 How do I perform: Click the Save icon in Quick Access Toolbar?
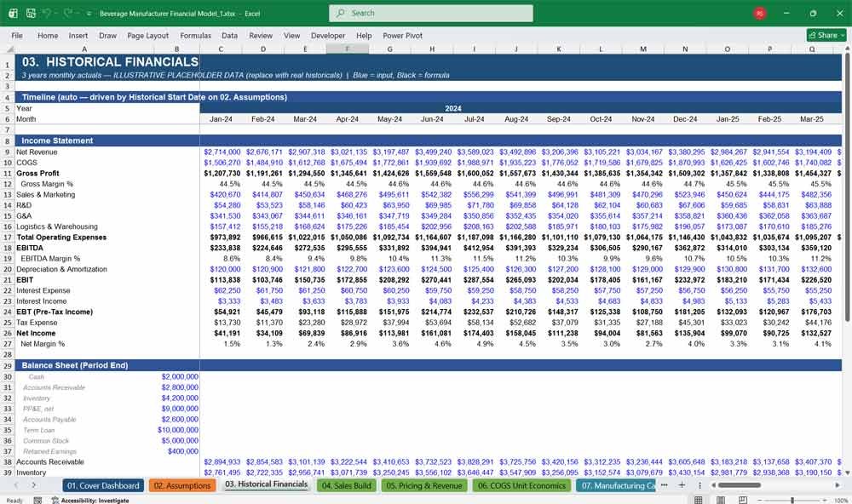[x=31, y=13]
